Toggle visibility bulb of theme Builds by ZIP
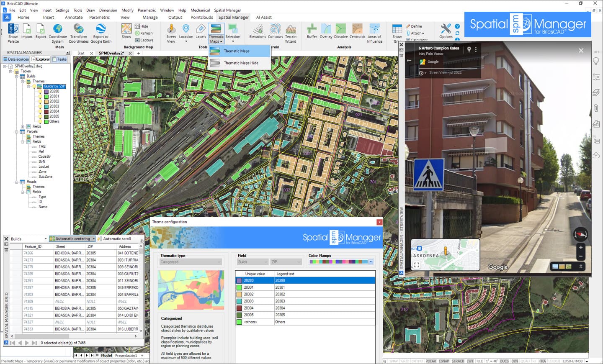 coord(34,87)
